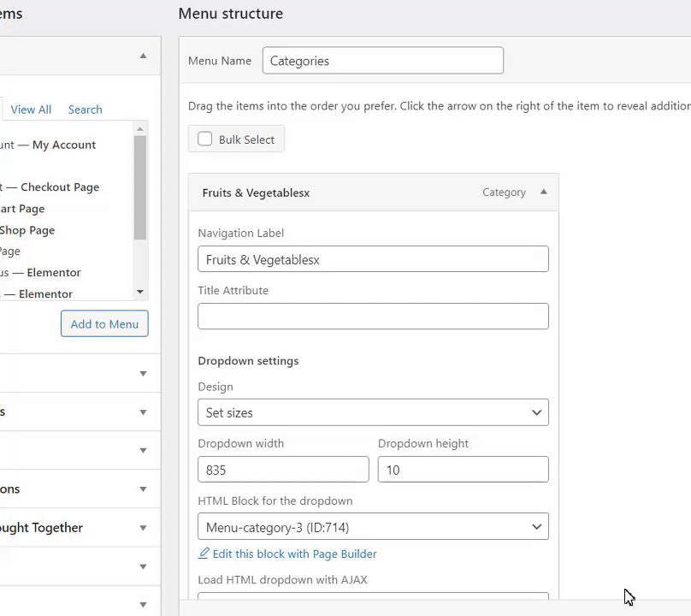This screenshot has width=691, height=616.
Task: Select the Shop Page list item
Action: pyautogui.click(x=27, y=230)
